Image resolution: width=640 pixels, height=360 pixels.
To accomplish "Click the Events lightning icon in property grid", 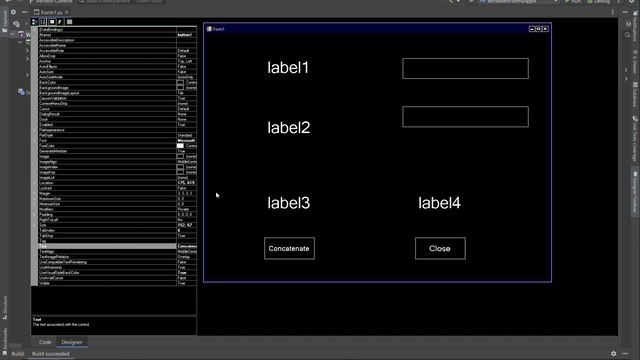I will point(60,22).
